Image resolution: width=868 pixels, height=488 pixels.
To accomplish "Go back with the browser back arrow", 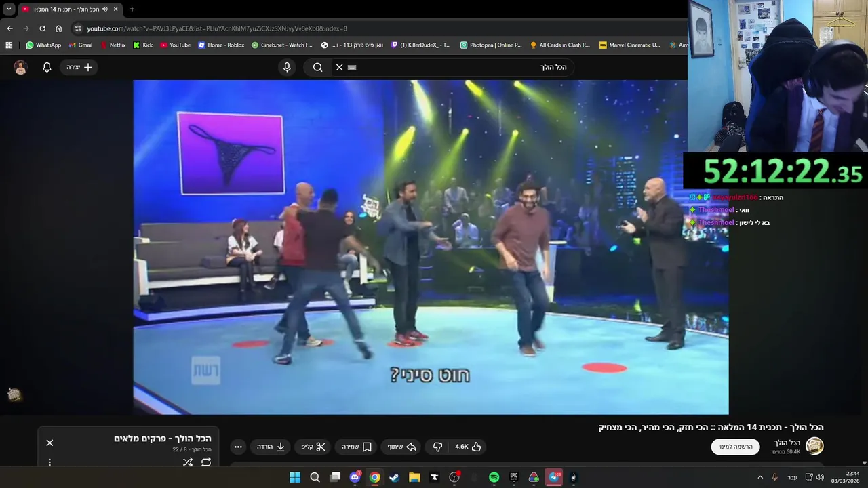I will click(9, 28).
